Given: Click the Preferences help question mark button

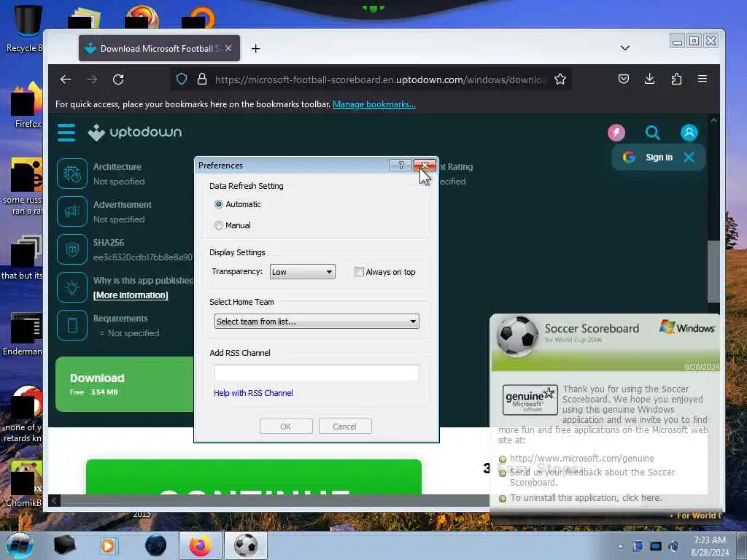Looking at the screenshot, I should point(400,165).
